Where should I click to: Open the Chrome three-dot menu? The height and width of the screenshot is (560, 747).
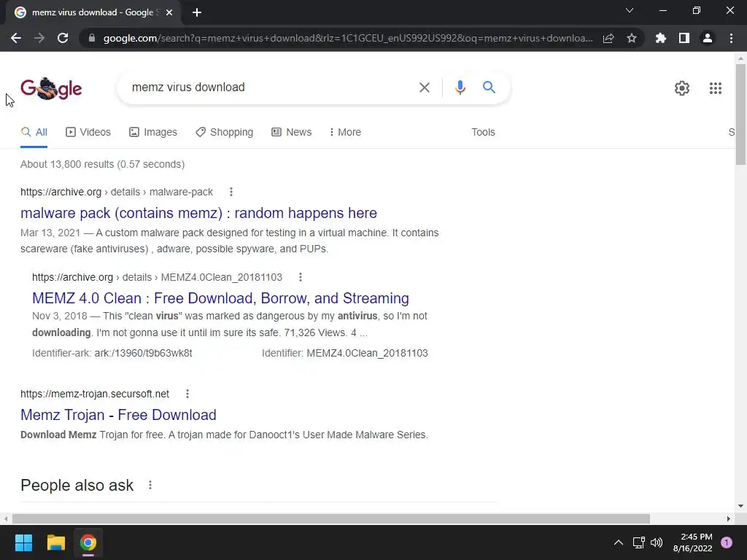point(731,38)
